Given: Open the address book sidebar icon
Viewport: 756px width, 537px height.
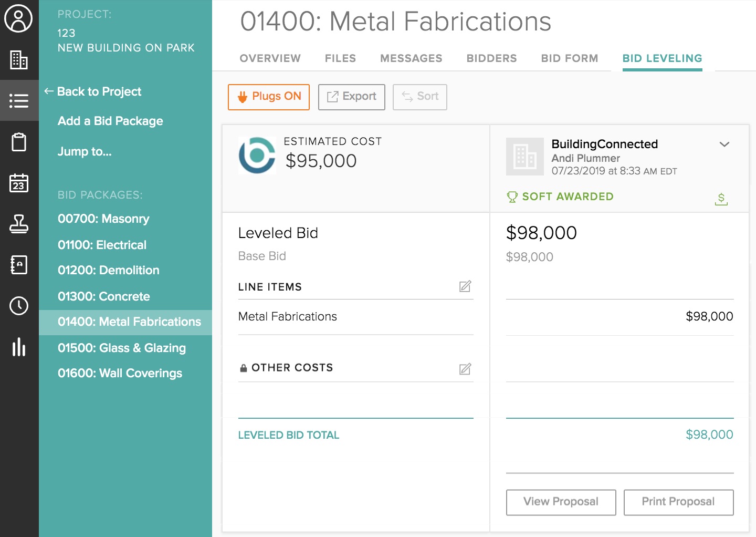Looking at the screenshot, I should click(x=19, y=265).
